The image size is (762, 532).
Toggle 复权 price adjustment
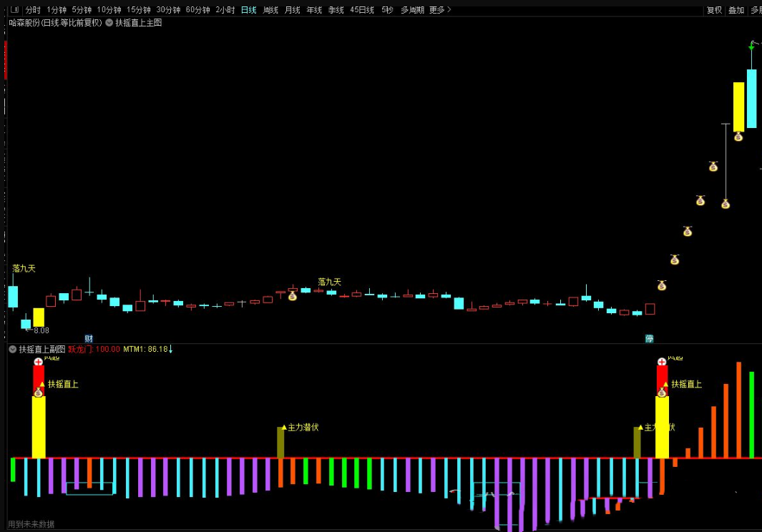pos(714,10)
